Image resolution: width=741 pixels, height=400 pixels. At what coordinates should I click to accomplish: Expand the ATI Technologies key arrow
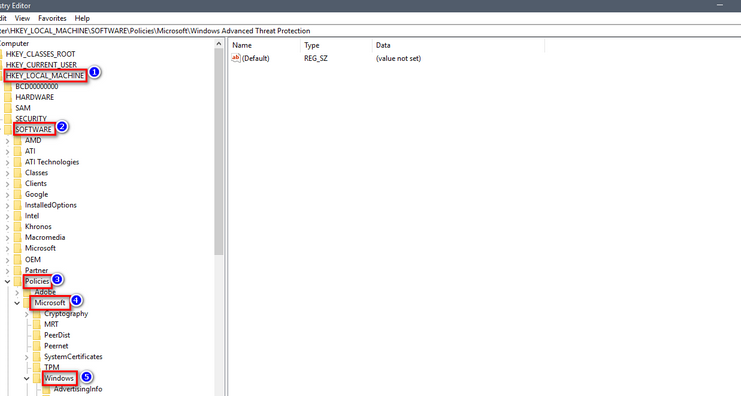tap(7, 163)
